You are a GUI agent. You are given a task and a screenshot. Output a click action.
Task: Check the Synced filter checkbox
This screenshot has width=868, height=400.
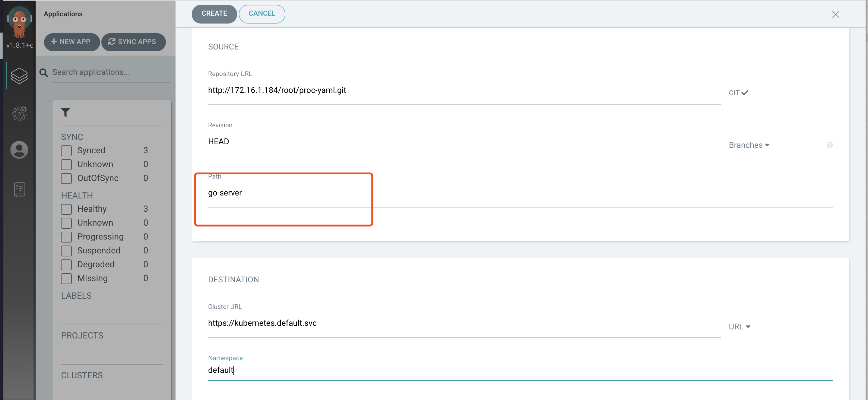(x=66, y=151)
